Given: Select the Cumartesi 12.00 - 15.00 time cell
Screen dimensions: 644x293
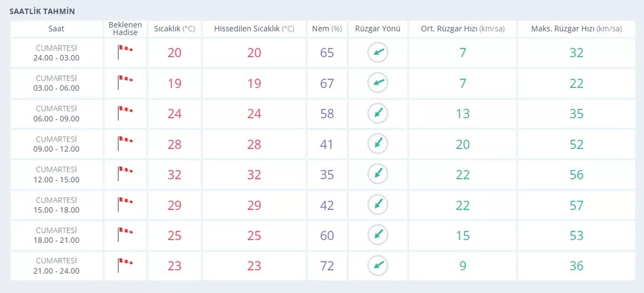Looking at the screenshot, I should (x=57, y=174).
